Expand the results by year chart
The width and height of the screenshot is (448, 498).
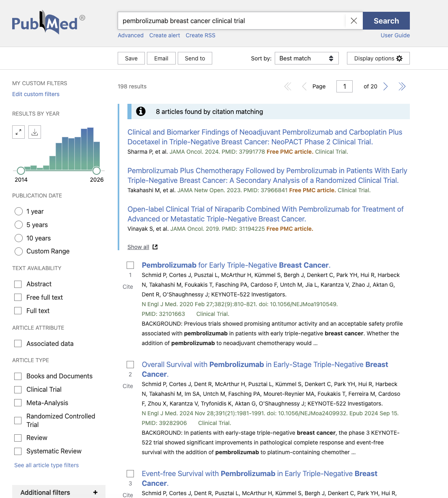(x=19, y=132)
